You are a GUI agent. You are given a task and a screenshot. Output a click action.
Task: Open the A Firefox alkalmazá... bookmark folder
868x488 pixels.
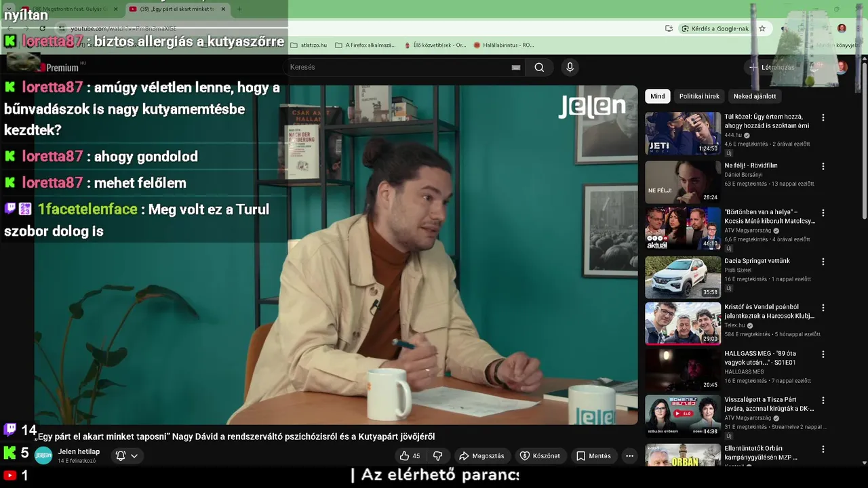365,45
